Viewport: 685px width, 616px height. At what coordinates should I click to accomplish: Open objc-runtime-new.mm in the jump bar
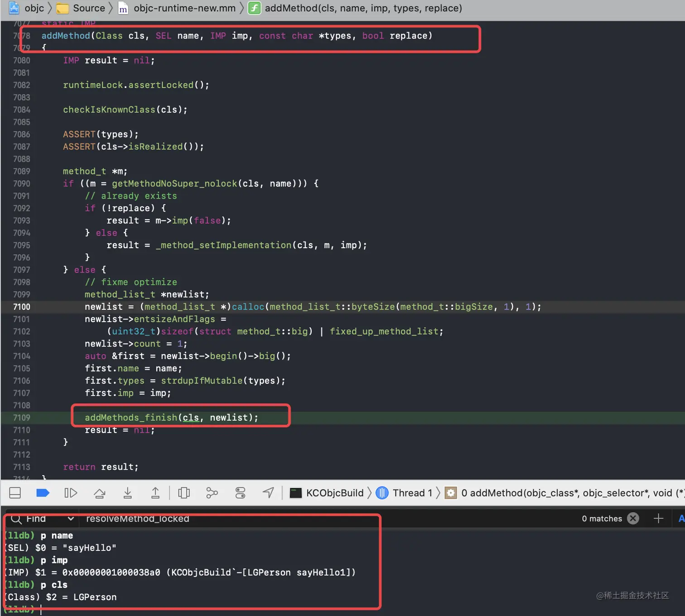177,8
